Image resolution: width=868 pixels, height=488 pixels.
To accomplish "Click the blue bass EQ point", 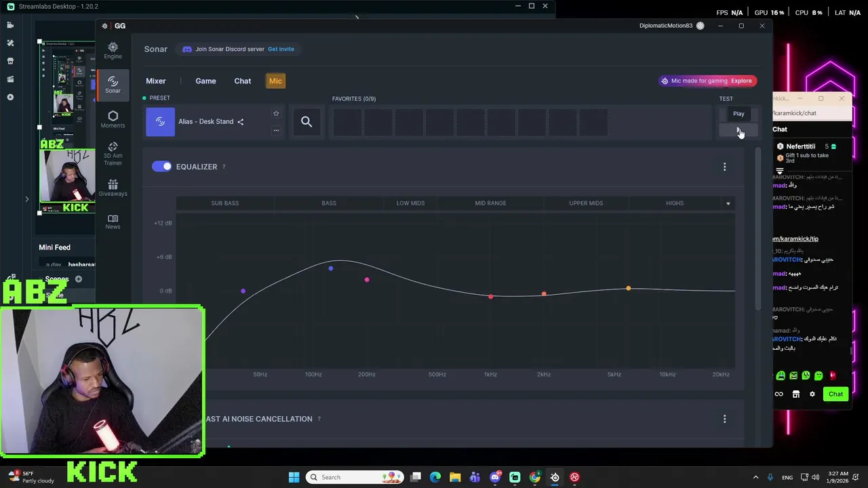I will [330, 268].
